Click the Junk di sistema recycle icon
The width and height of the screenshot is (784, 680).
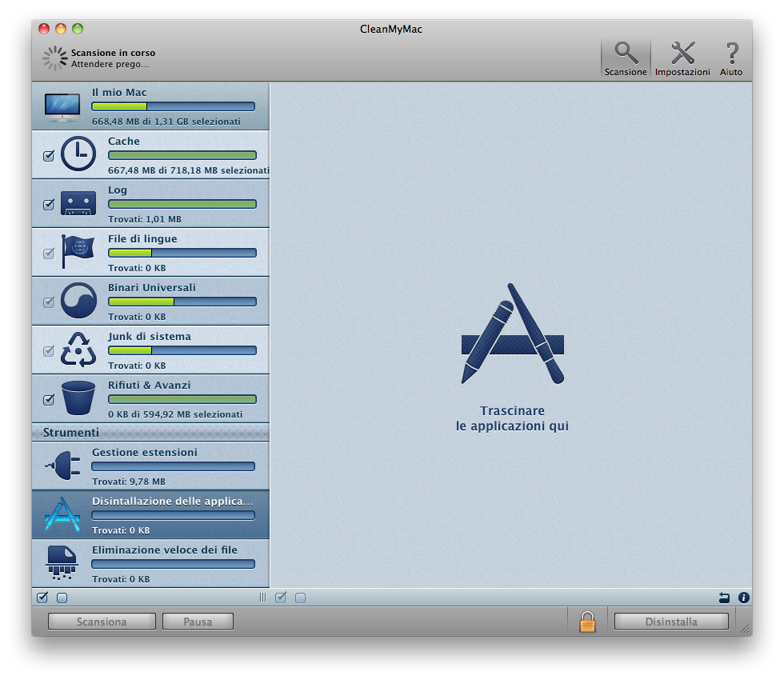pyautogui.click(x=78, y=350)
